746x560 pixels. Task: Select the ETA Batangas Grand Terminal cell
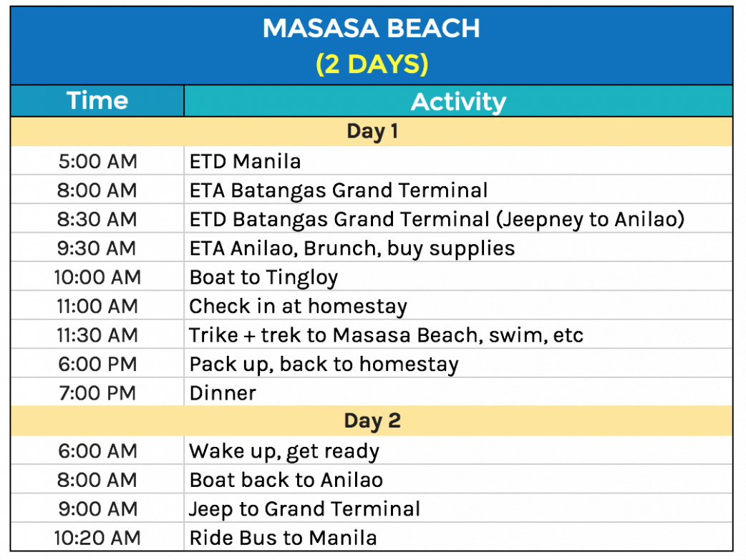tap(339, 190)
